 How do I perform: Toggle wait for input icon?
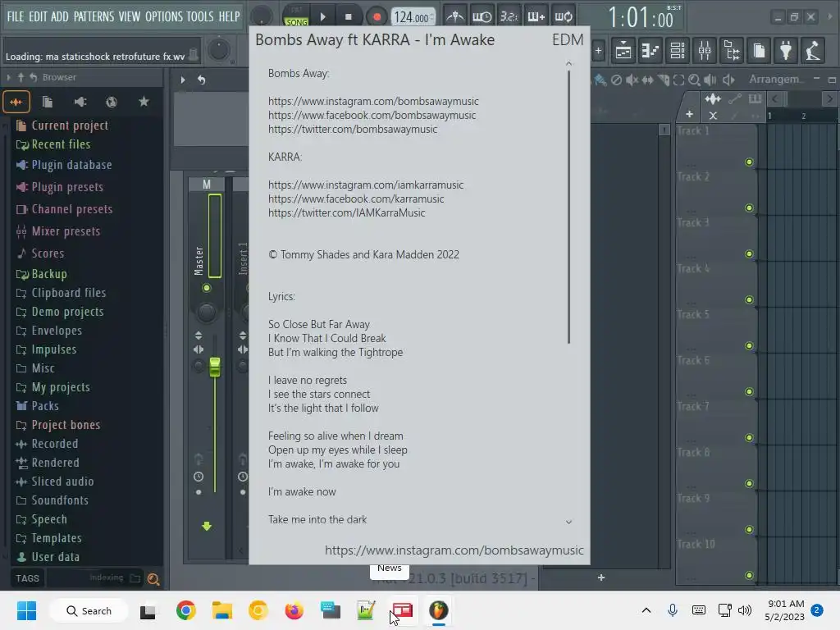482,16
